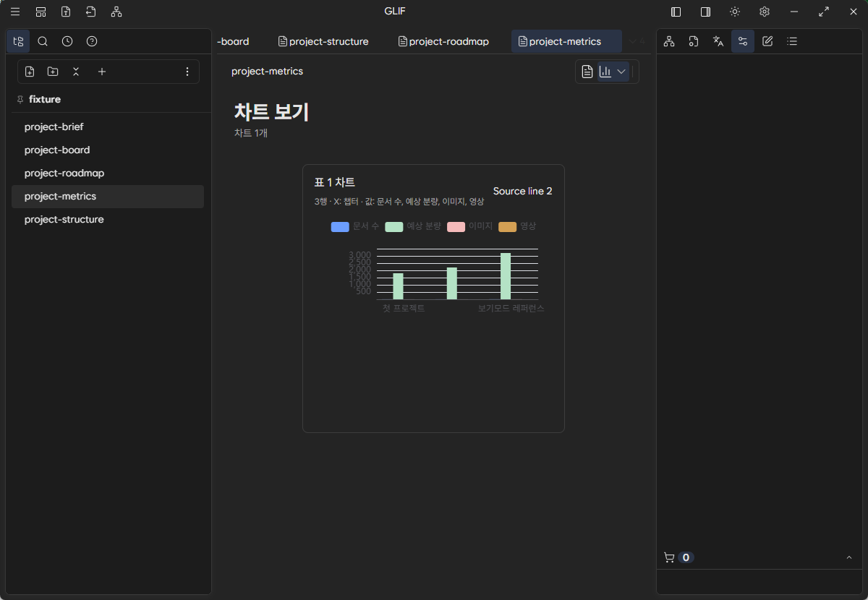Open the explorer three-dot more menu
The width and height of the screenshot is (868, 600).
(x=187, y=72)
